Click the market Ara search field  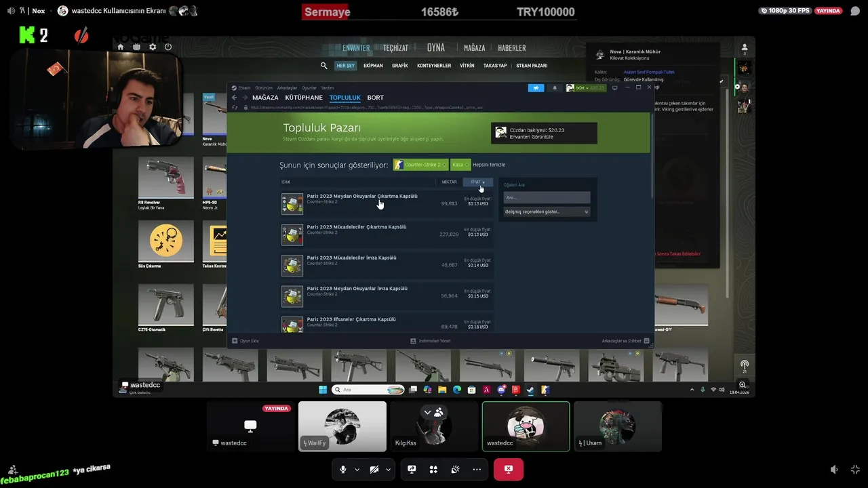pyautogui.click(x=547, y=197)
